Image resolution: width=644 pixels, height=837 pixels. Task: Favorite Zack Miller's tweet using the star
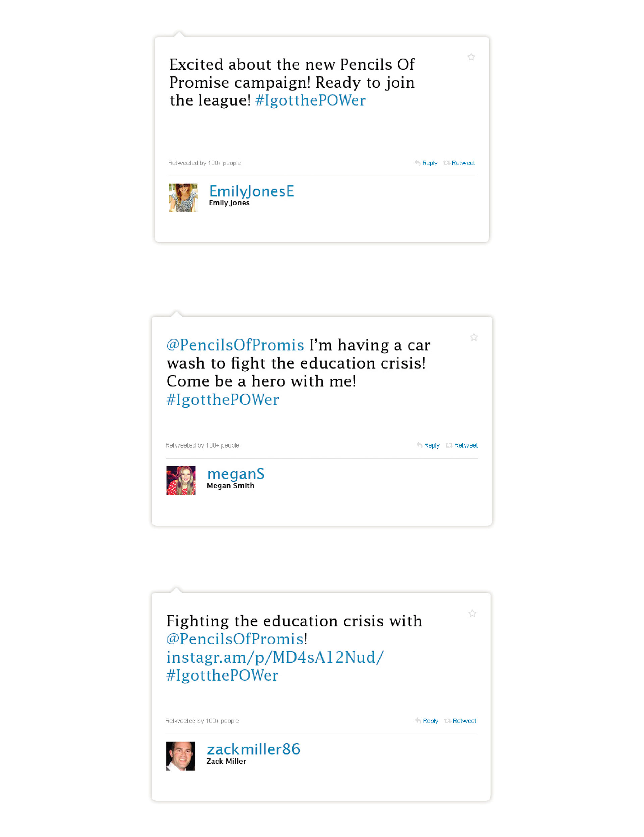(472, 613)
